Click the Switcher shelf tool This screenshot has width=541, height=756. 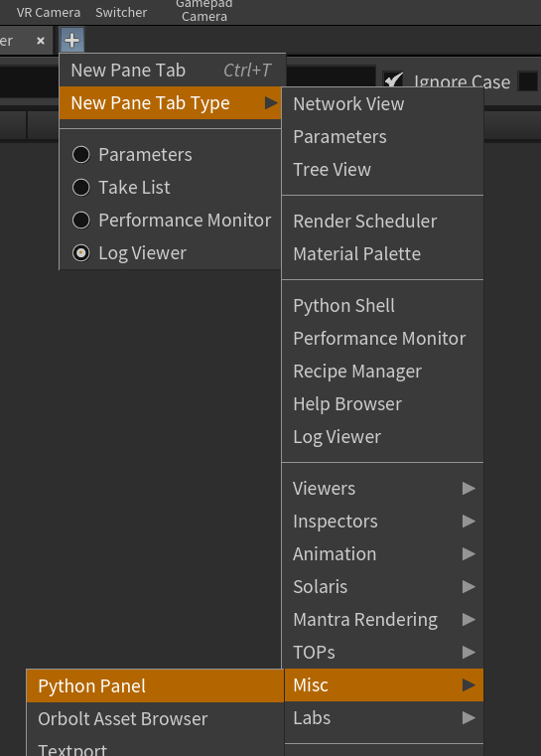pyautogui.click(x=121, y=13)
